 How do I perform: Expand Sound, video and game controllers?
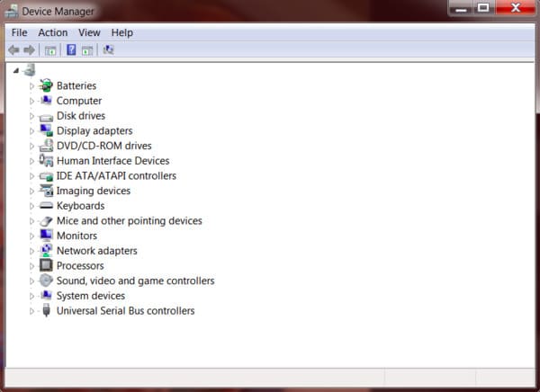tap(31, 281)
